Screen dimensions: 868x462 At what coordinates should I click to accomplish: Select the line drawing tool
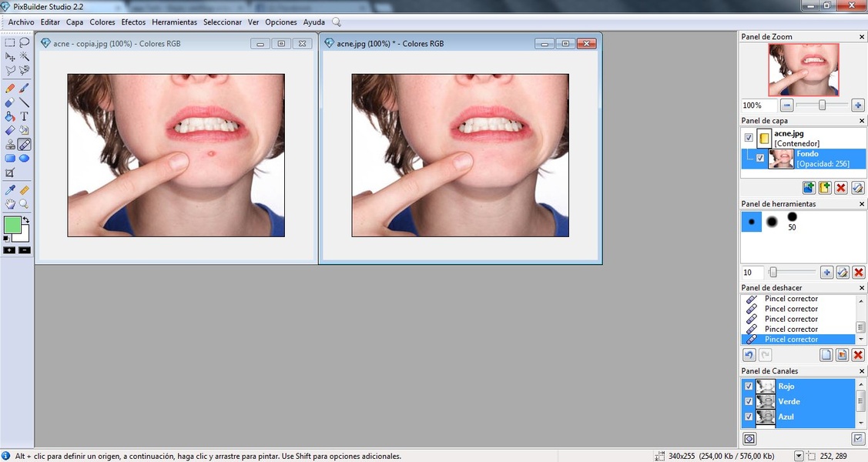click(25, 102)
